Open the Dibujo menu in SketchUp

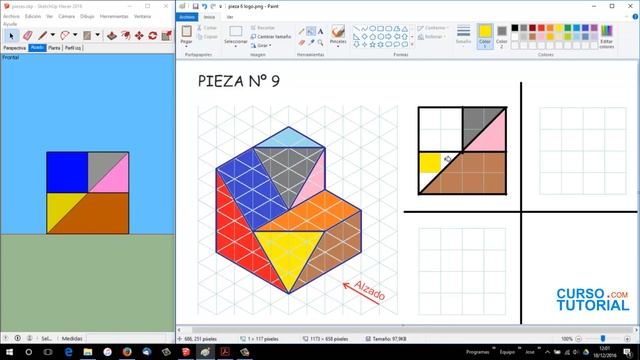coord(87,16)
